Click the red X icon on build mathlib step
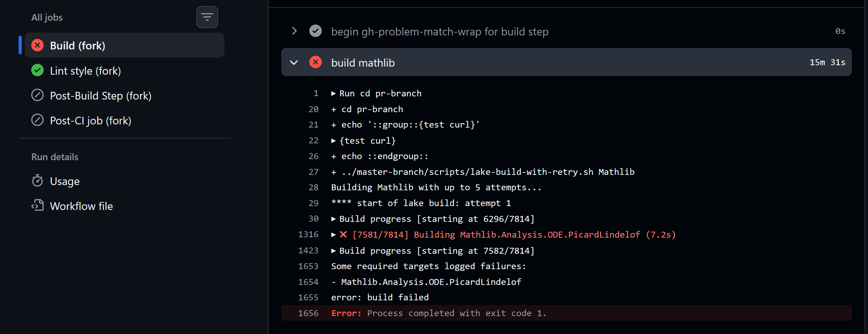This screenshot has width=868, height=334. pos(315,62)
